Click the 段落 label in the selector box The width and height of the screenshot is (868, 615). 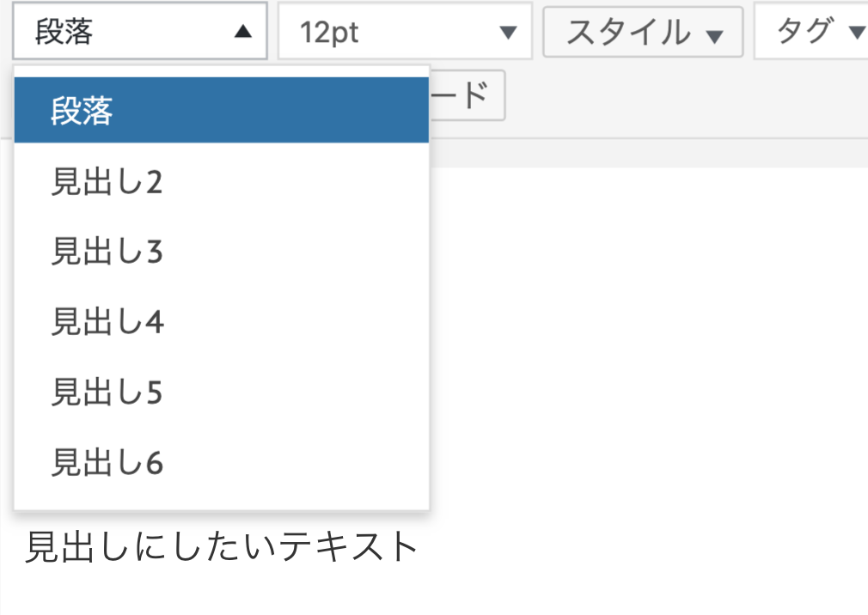coord(64,31)
